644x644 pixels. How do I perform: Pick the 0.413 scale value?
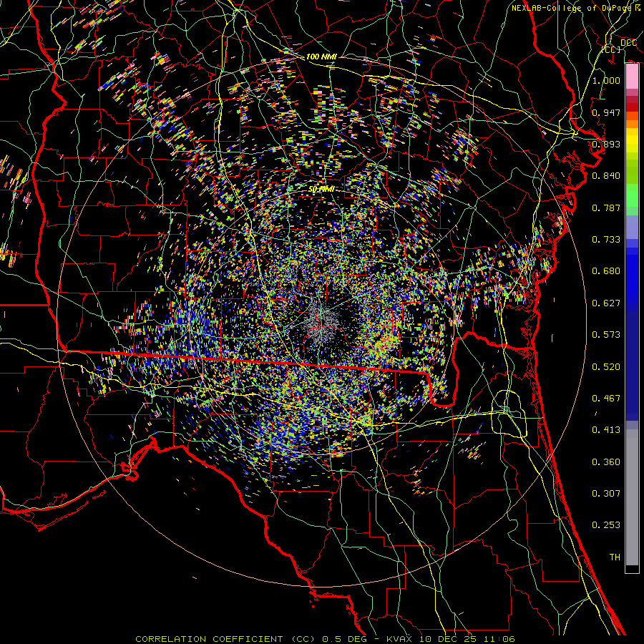coord(606,430)
